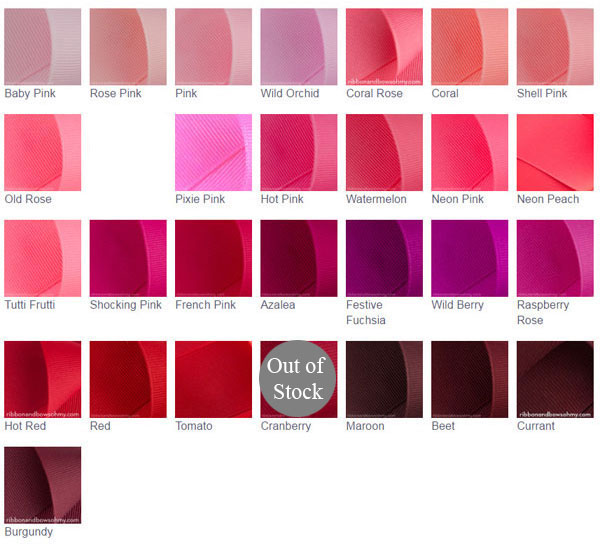600x544 pixels.
Task: Open the Tomato ribbon thumbnail
Action: (x=213, y=379)
